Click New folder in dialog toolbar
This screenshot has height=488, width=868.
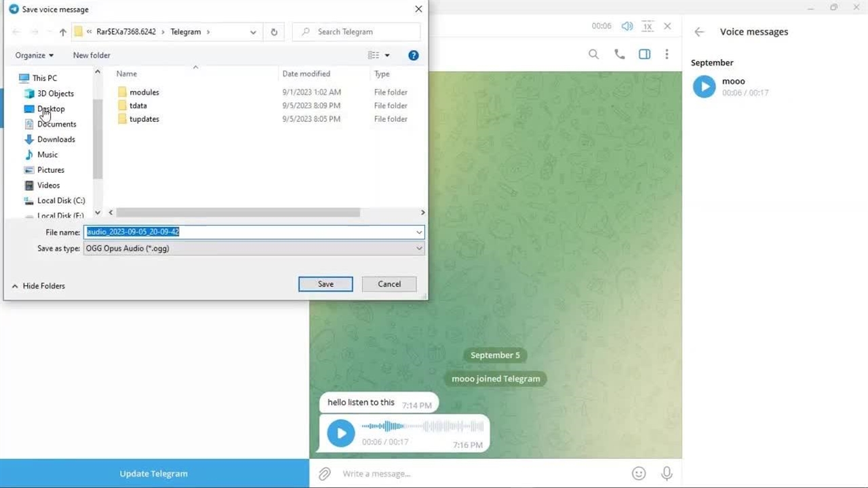92,56
